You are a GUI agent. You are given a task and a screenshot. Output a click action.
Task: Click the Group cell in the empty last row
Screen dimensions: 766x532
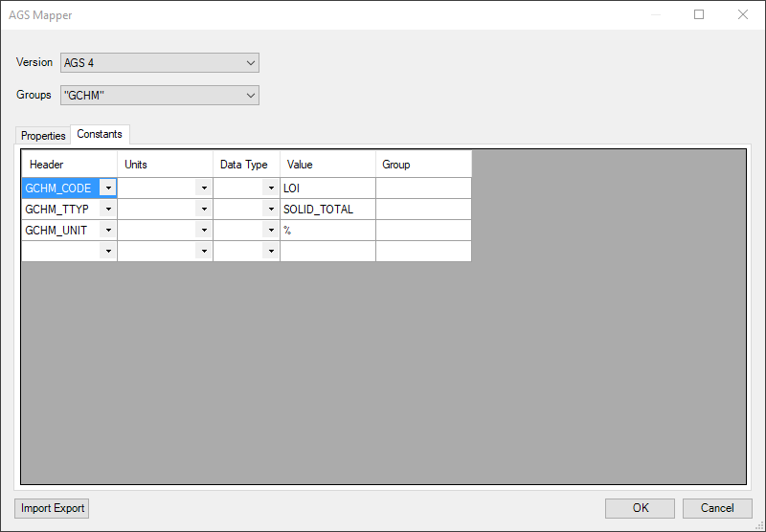coord(423,251)
